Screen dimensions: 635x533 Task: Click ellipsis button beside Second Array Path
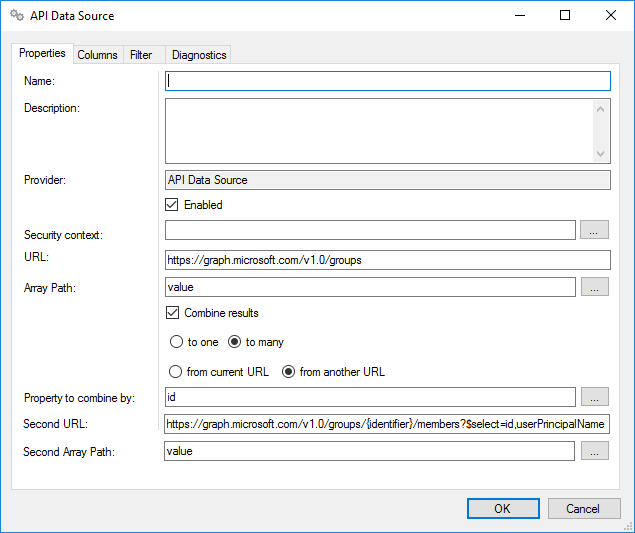[x=593, y=451]
